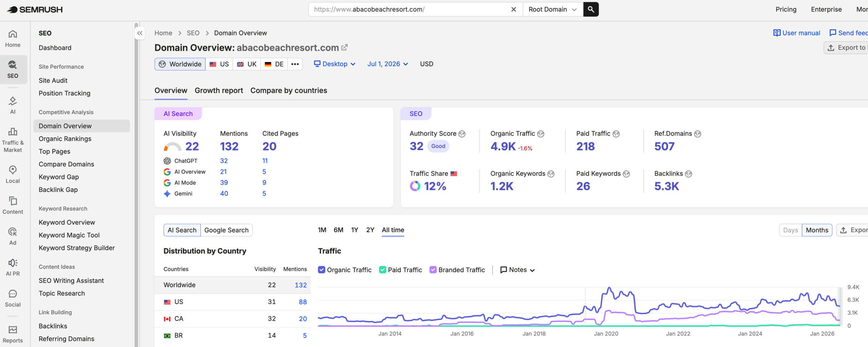
Task: Open the Local sidebar section
Action: [x=13, y=175]
